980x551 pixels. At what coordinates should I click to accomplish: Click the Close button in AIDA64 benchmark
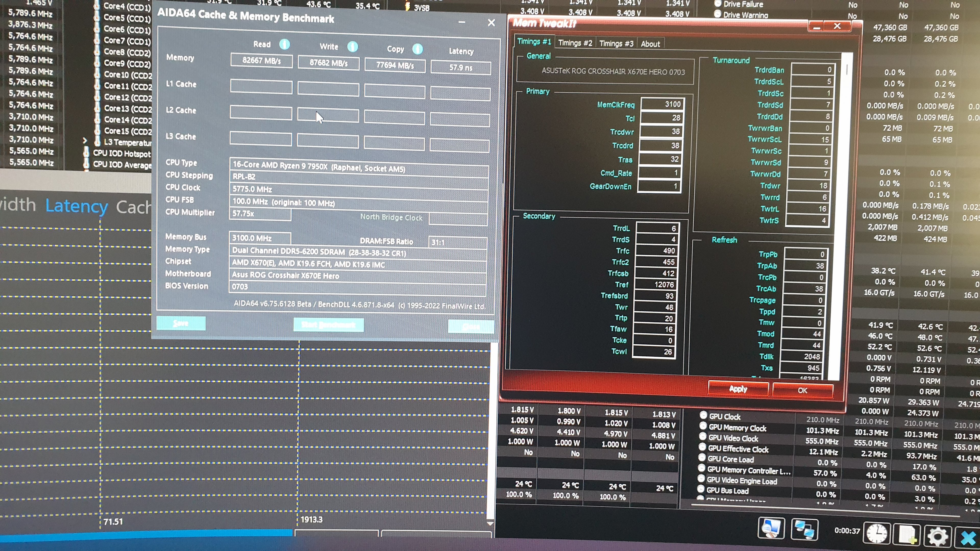[471, 327]
